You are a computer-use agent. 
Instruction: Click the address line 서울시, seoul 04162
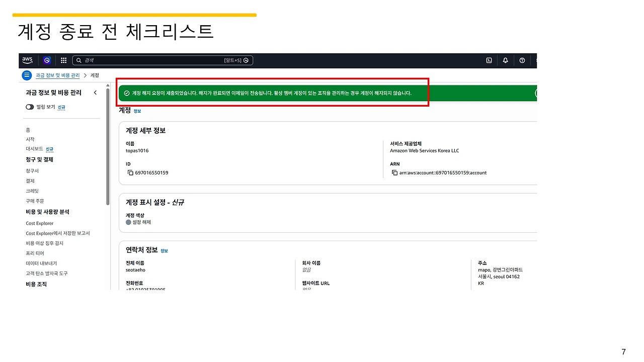(x=499, y=277)
